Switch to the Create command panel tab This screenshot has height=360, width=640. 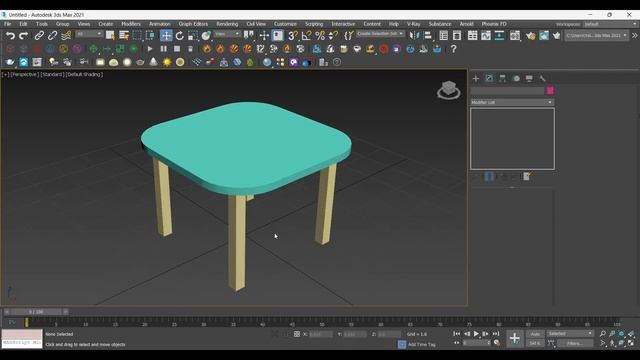pos(476,78)
